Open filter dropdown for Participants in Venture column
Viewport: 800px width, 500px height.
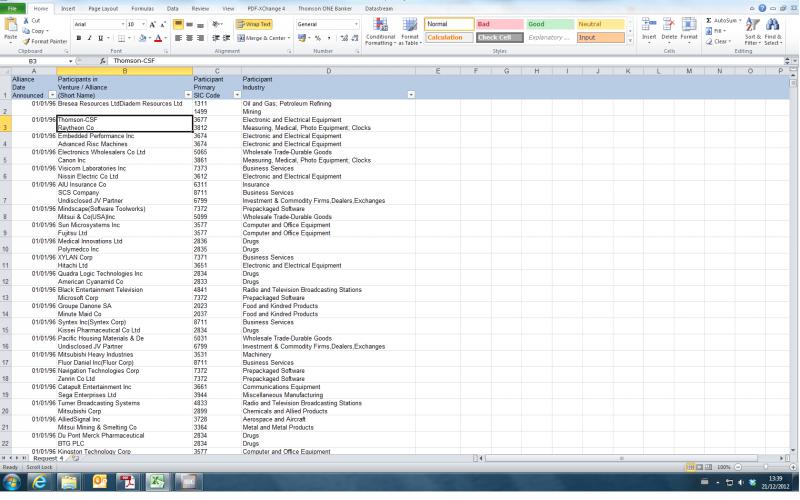coord(188,95)
